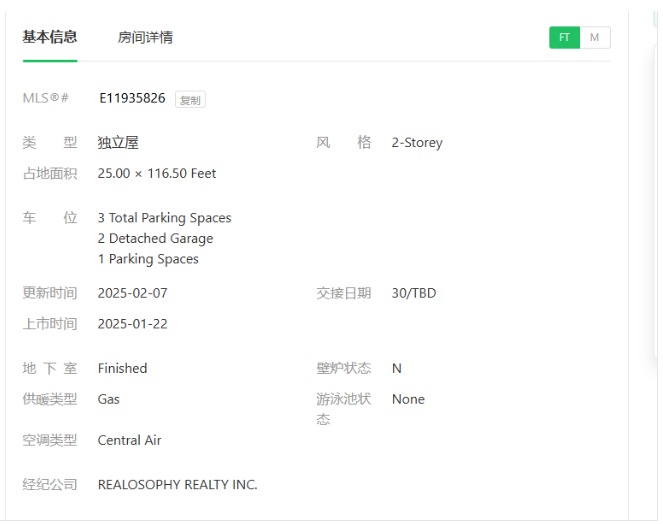Click the 壁炉状态 label
This screenshot has width=663, height=524.
[344, 368]
